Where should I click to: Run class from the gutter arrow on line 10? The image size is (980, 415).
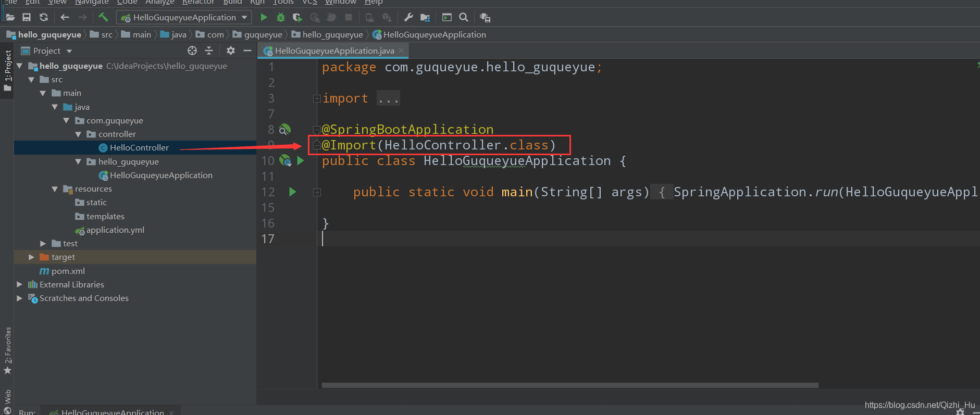(301, 160)
